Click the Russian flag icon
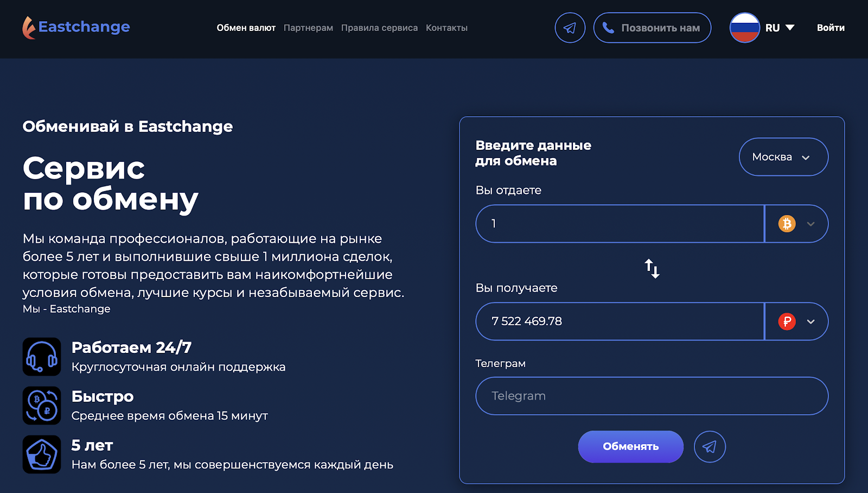The width and height of the screenshot is (868, 493). (x=744, y=28)
